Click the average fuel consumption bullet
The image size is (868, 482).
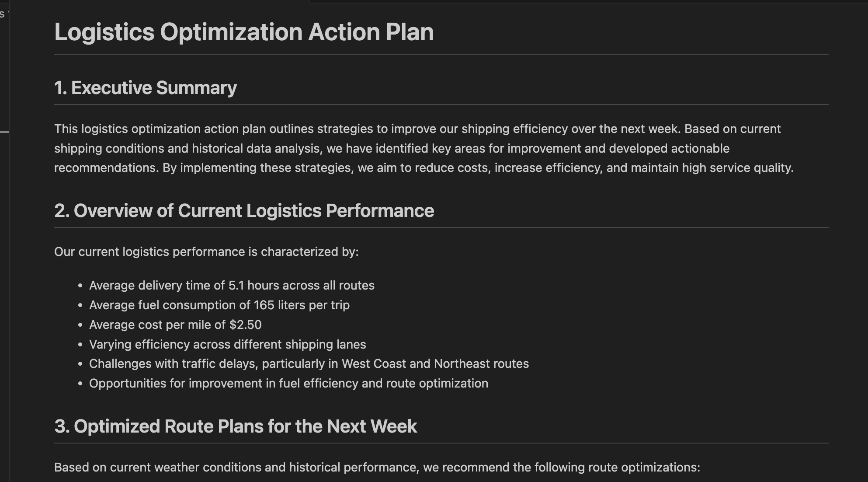pyautogui.click(x=219, y=305)
